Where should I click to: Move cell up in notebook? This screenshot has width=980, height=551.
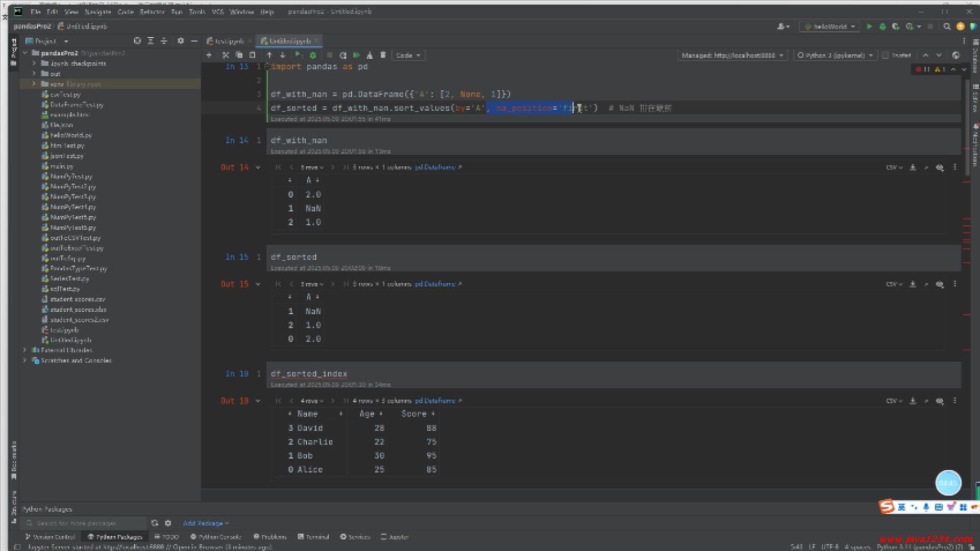point(269,55)
